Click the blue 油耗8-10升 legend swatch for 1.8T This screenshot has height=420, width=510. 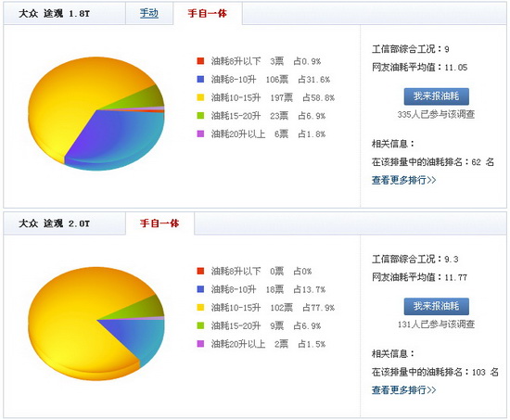[200, 79]
